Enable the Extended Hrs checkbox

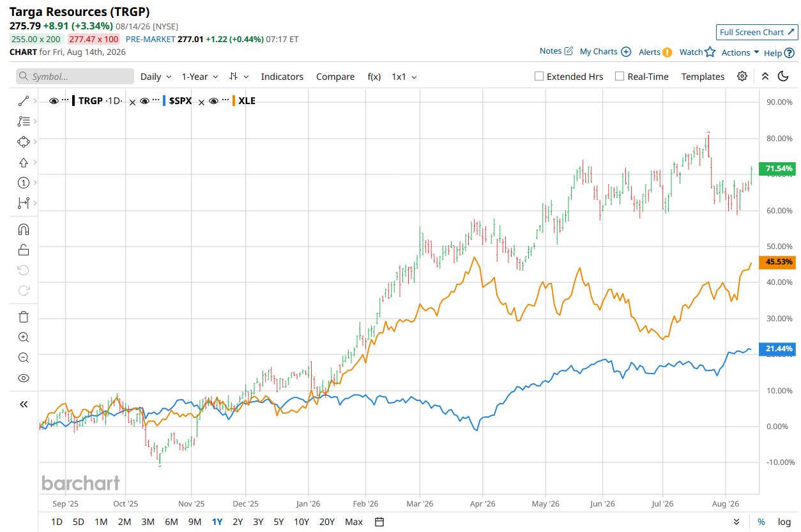[540, 76]
